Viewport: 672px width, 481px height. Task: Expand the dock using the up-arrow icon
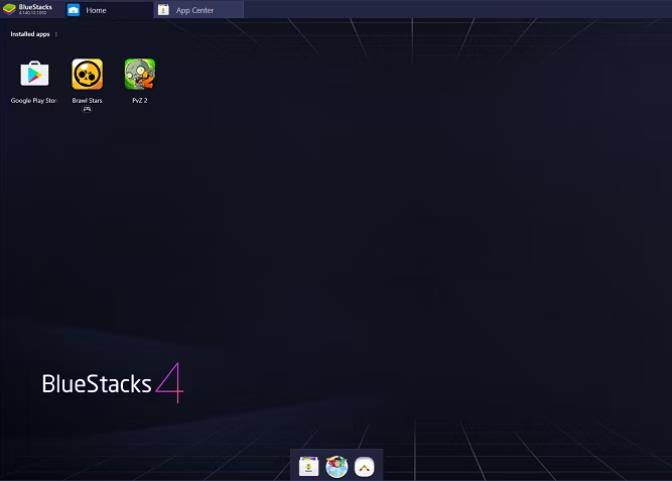[365, 467]
